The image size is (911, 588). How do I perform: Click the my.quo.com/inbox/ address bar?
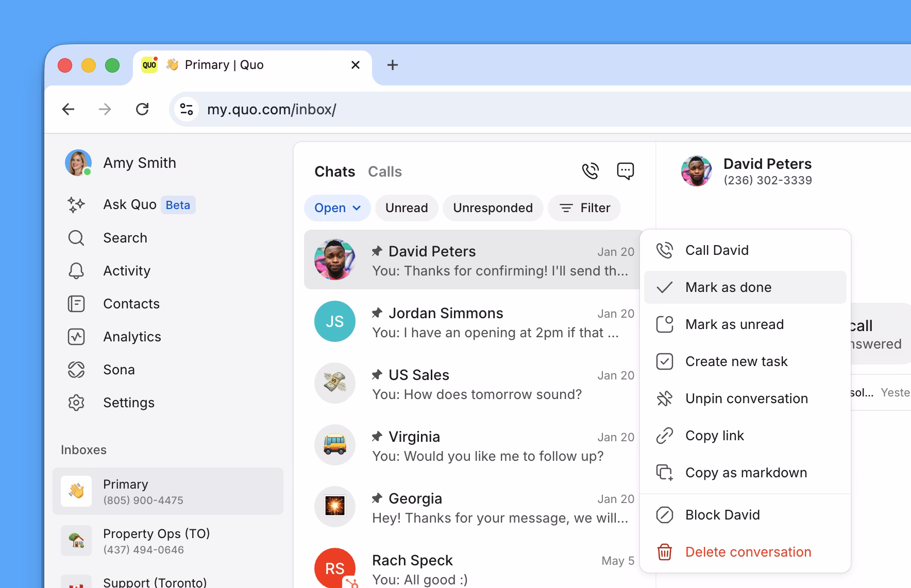point(541,109)
